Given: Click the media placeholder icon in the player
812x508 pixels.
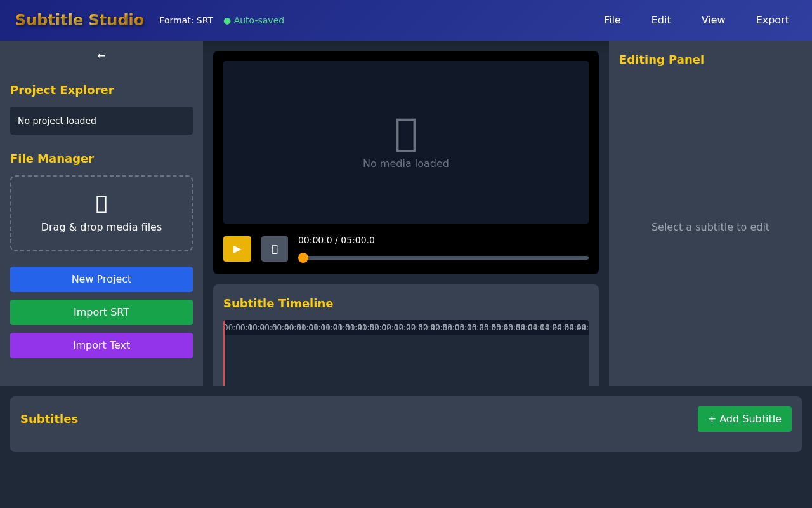Looking at the screenshot, I should point(406,135).
